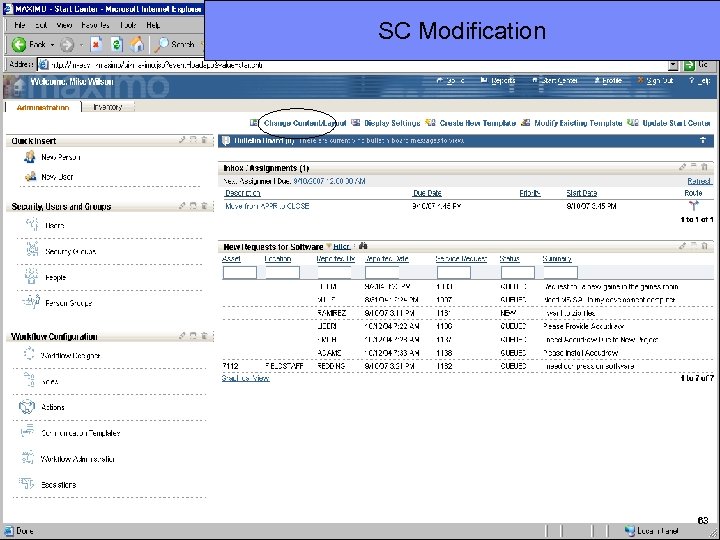
Task: Open the Workflow Administration icon
Action: pos(28,457)
